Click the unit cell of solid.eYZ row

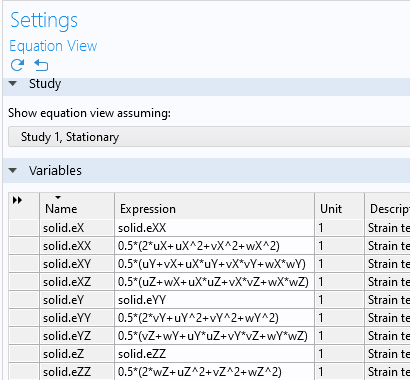tap(339, 336)
